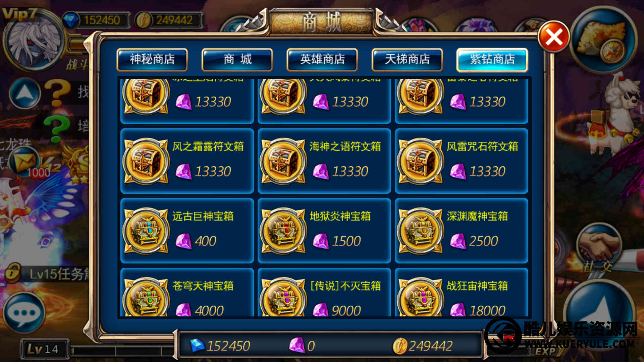Tap the 风之霜露符文箱 rune chest icon
Viewport: 644px width, 362px height.
pos(146,161)
